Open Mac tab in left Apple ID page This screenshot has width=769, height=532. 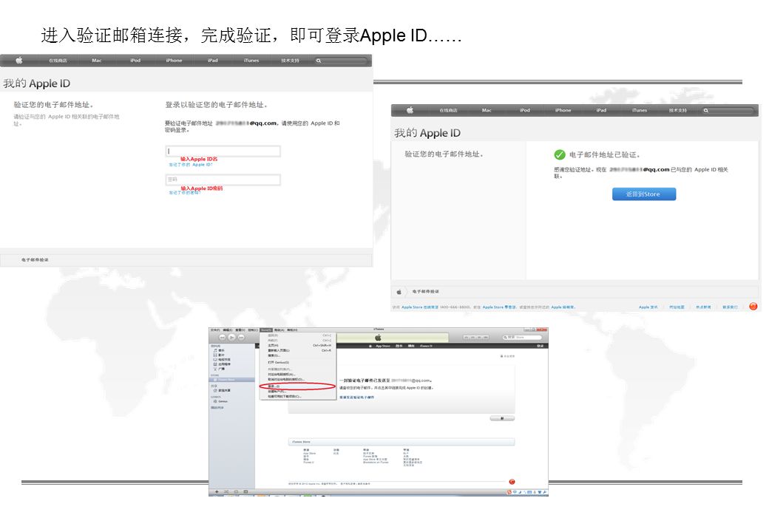(x=97, y=61)
